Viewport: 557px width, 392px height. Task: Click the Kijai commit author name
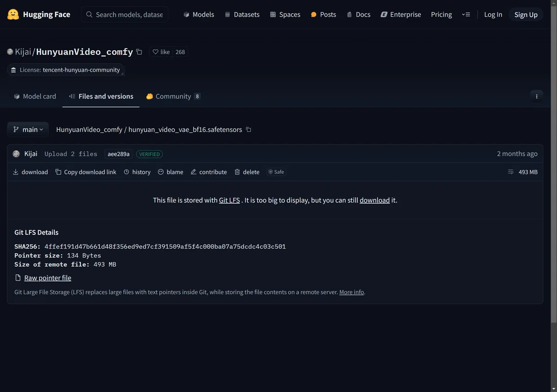pos(31,154)
